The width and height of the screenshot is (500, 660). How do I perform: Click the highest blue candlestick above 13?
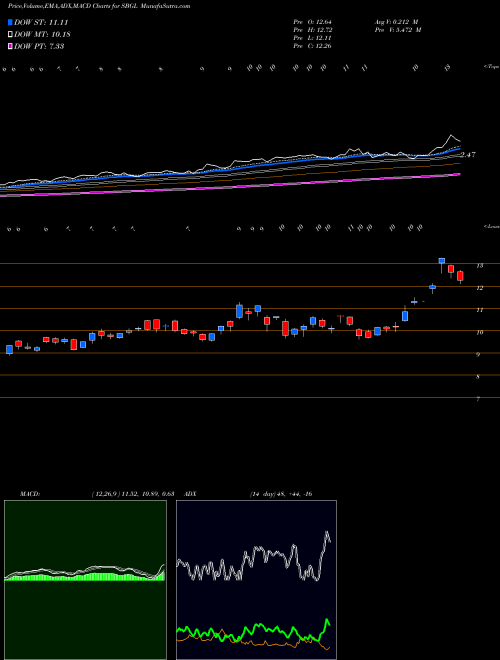coord(441,263)
